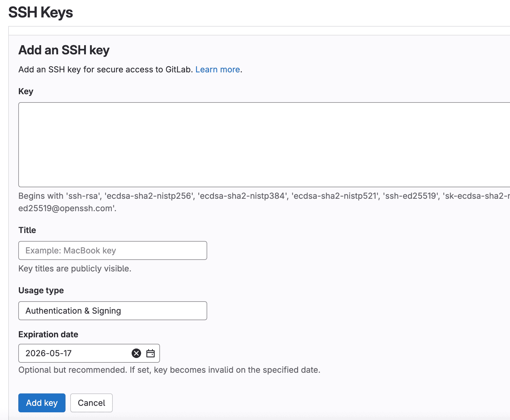
Task: Remove the 2026-05-17 date with the clear icon
Action: [136, 353]
